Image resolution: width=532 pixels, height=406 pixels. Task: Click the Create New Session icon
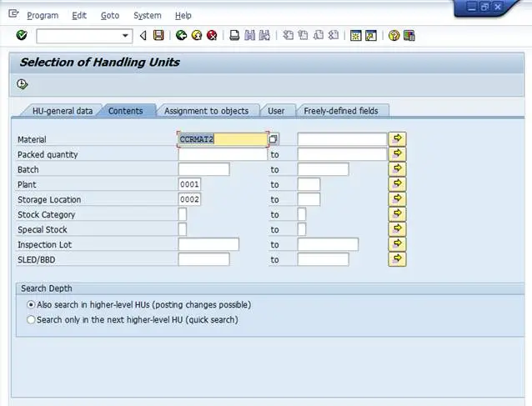tap(356, 35)
